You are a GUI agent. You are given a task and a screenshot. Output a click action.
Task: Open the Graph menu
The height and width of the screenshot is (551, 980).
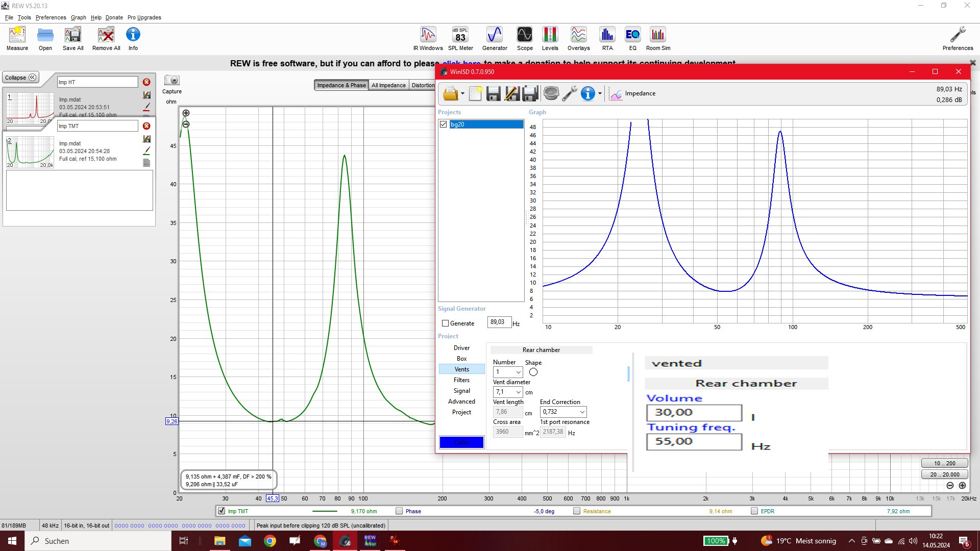pos(78,17)
